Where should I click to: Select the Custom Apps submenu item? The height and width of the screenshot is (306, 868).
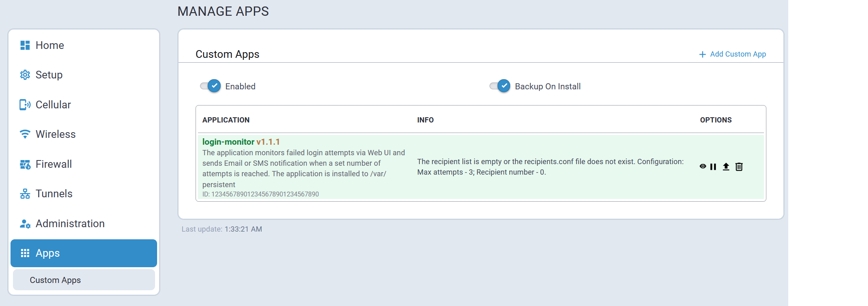[55, 280]
